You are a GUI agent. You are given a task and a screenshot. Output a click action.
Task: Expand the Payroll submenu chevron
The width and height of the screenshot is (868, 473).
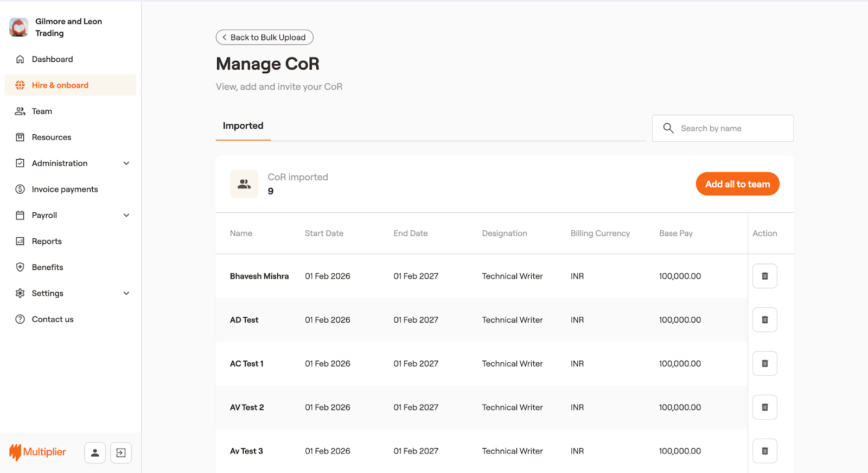point(126,216)
